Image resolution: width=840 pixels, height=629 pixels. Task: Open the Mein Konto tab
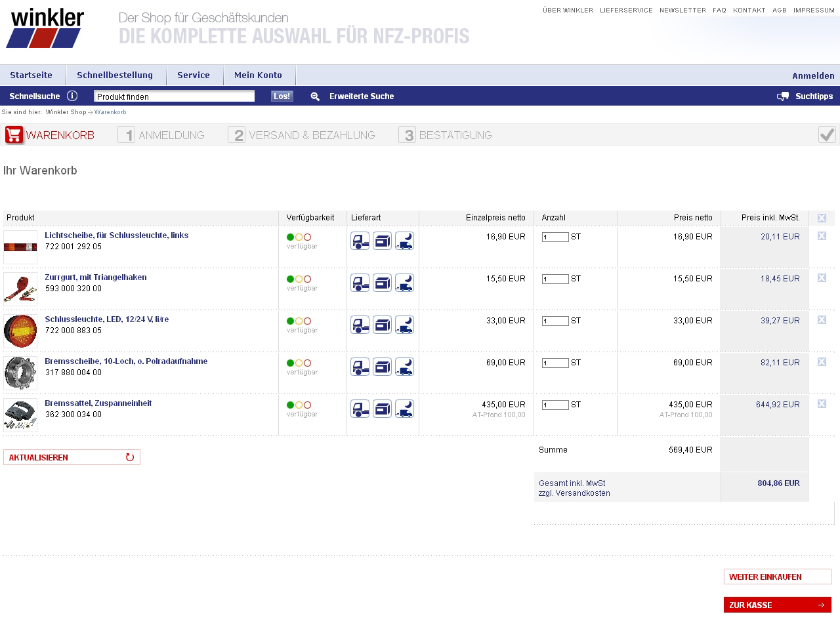pos(258,75)
